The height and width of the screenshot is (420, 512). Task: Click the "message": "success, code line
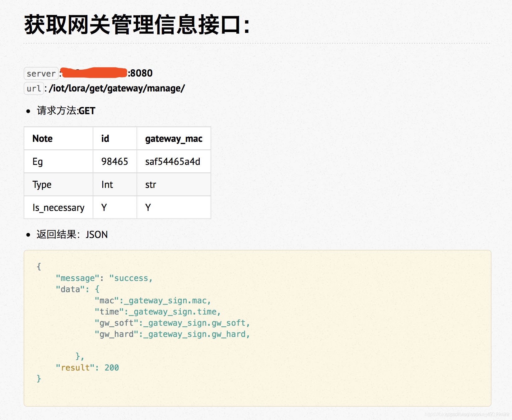tap(104, 278)
